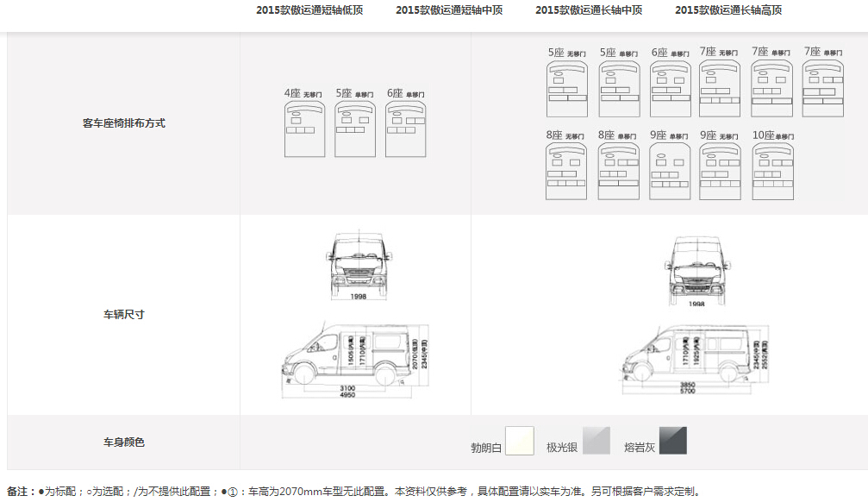Screen dimensions: 868x502
Task: Choose 2015款傲运通长轴高顶 column header
Action: [728, 10]
